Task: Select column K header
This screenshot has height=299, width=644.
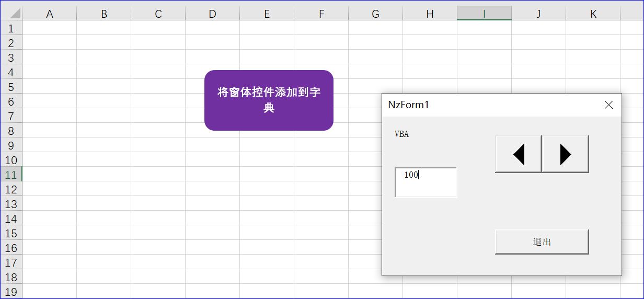Action: pos(593,14)
